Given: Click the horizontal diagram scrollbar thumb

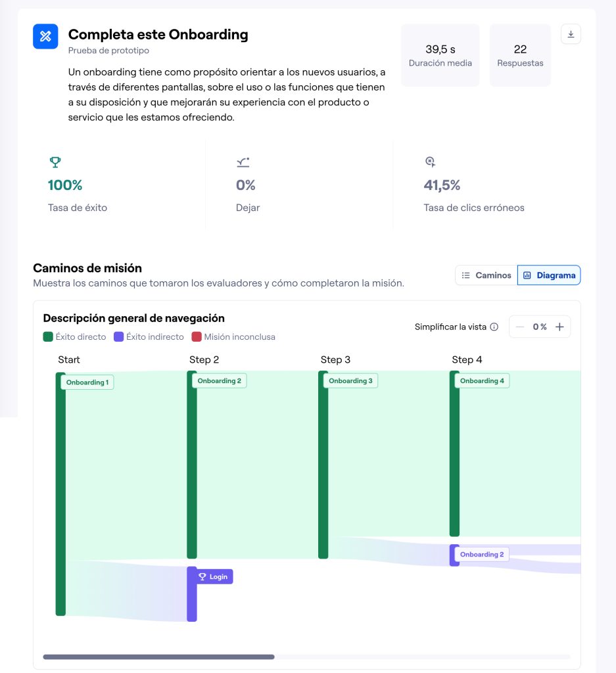Looking at the screenshot, I should point(158,657).
